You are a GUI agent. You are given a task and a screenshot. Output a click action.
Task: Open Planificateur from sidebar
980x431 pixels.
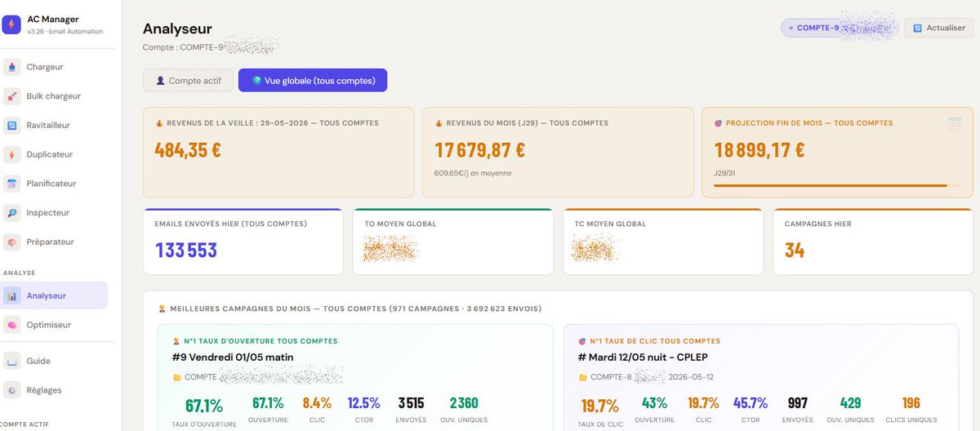(54, 184)
